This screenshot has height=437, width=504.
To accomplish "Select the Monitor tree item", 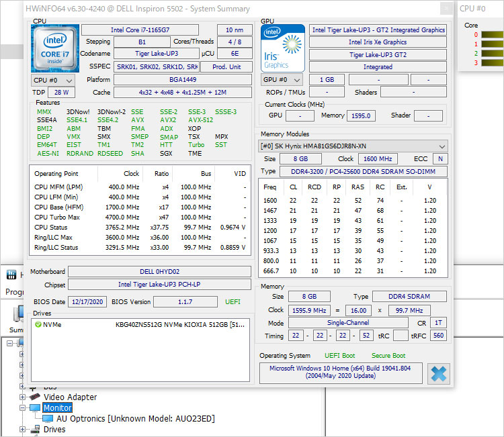I will point(58,407).
